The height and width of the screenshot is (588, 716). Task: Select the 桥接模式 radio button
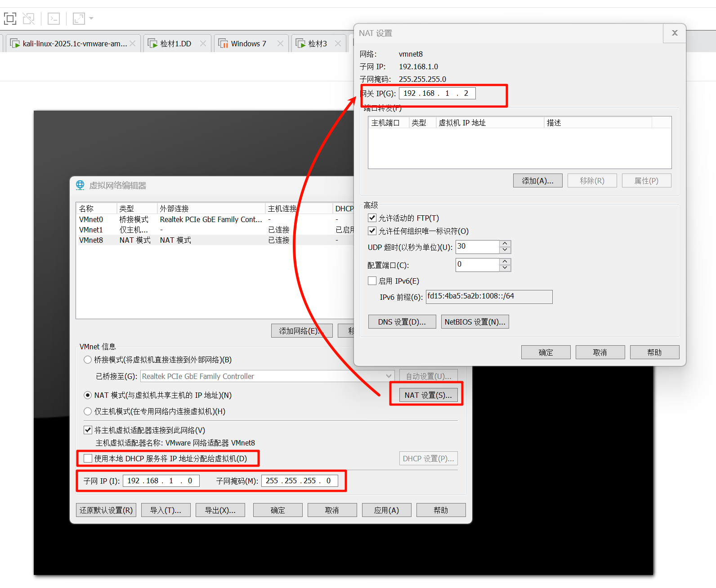click(88, 360)
